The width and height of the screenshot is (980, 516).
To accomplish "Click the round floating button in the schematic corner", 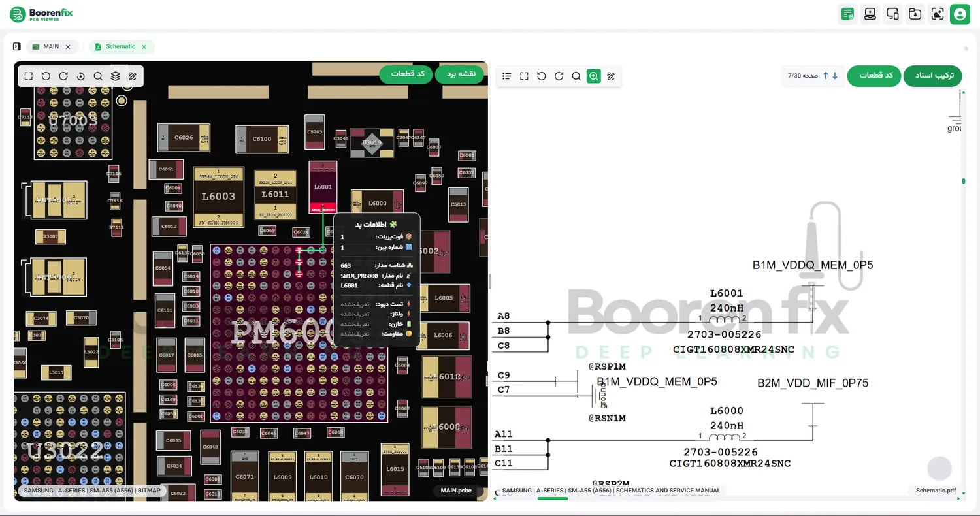I will [x=939, y=468].
